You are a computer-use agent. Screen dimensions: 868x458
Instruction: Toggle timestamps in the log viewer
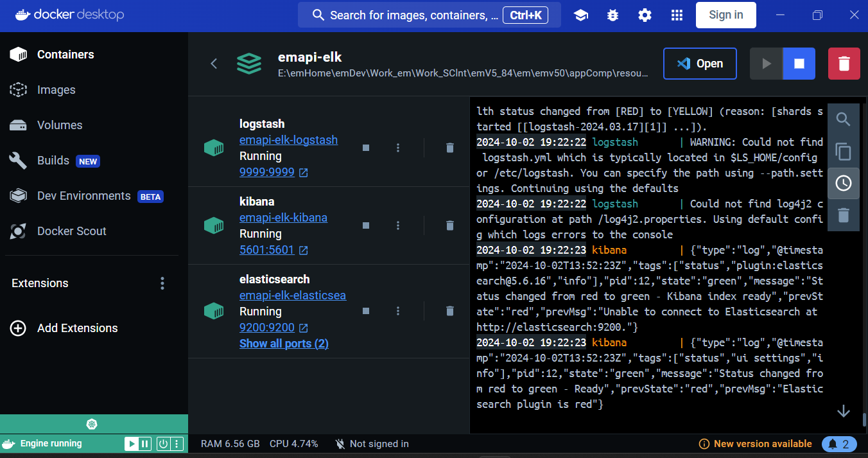click(843, 183)
